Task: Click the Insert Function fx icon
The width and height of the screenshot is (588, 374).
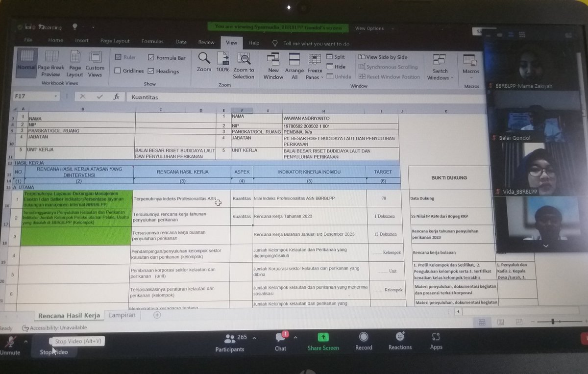Action: click(x=116, y=97)
